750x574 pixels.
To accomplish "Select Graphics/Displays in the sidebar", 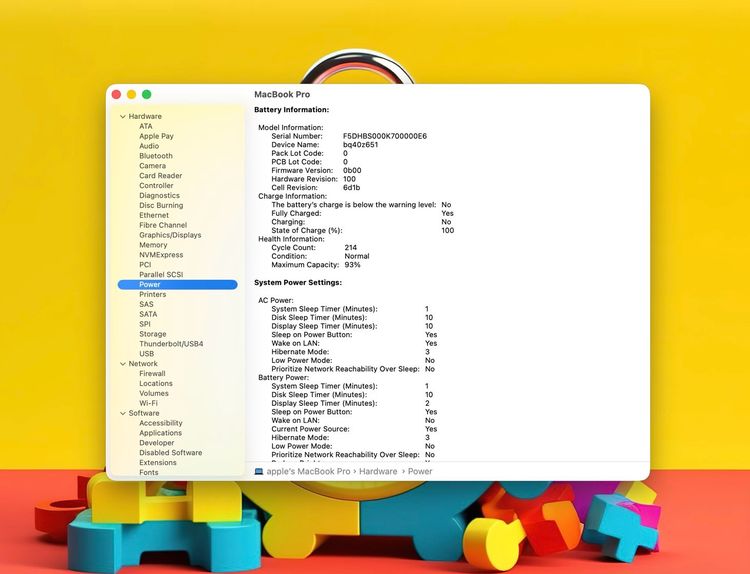I will 170,235.
